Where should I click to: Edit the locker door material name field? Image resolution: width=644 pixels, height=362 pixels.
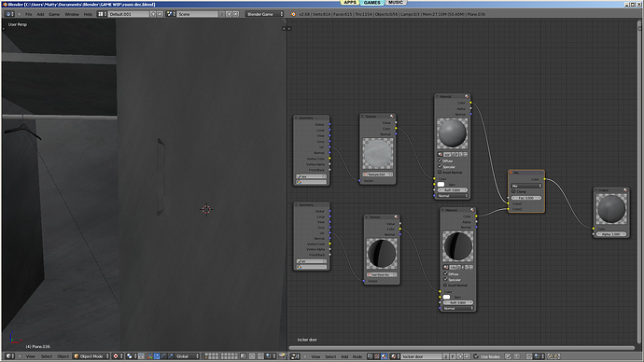(421, 356)
